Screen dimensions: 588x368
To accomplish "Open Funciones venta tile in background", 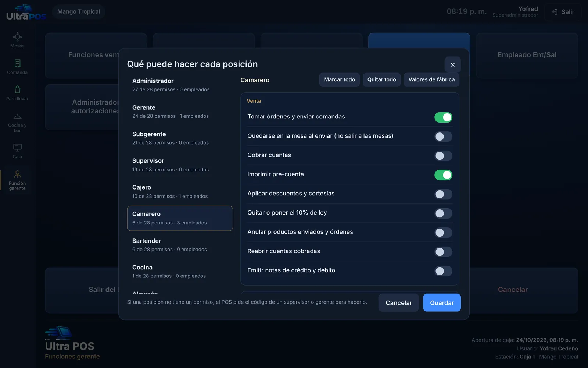I will click(x=82, y=55).
